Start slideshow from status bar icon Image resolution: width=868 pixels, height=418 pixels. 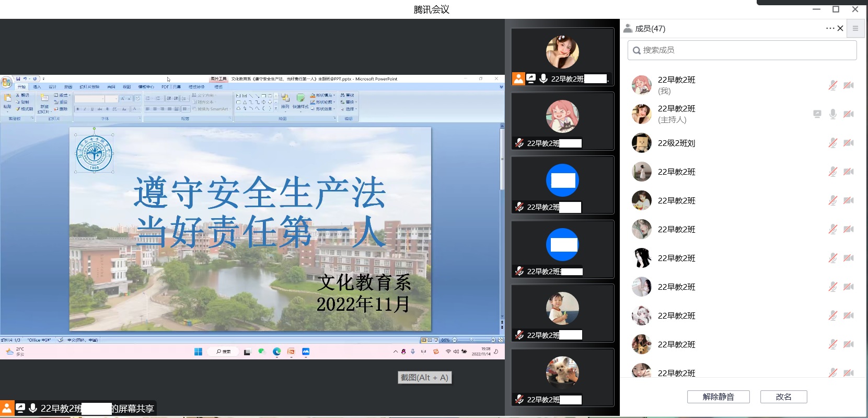coord(436,340)
